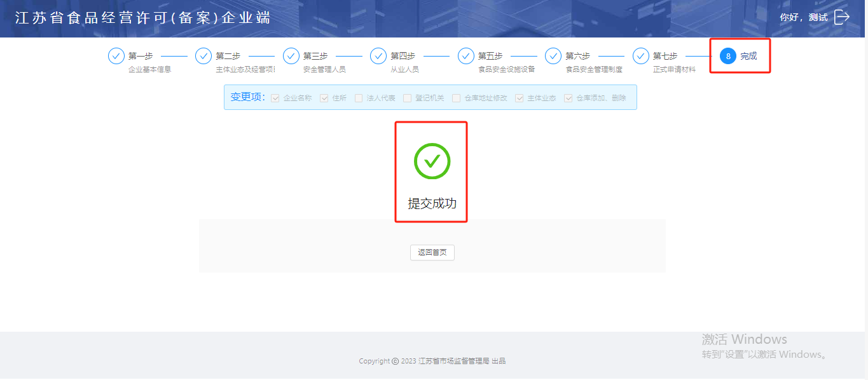Toggle the 企业名称 checkbox
This screenshot has width=868, height=380.
pyautogui.click(x=275, y=98)
